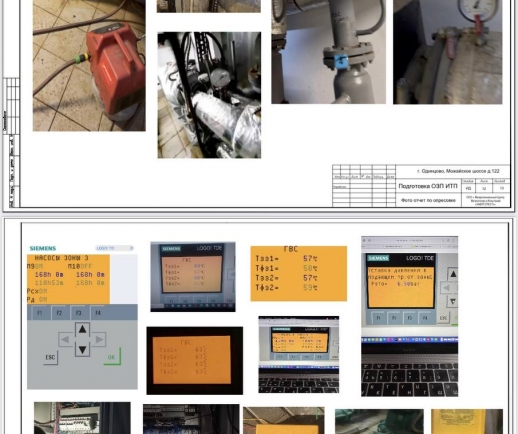Select the gray pipe with blue tag photo
518x434 pixels.
tap(329, 52)
